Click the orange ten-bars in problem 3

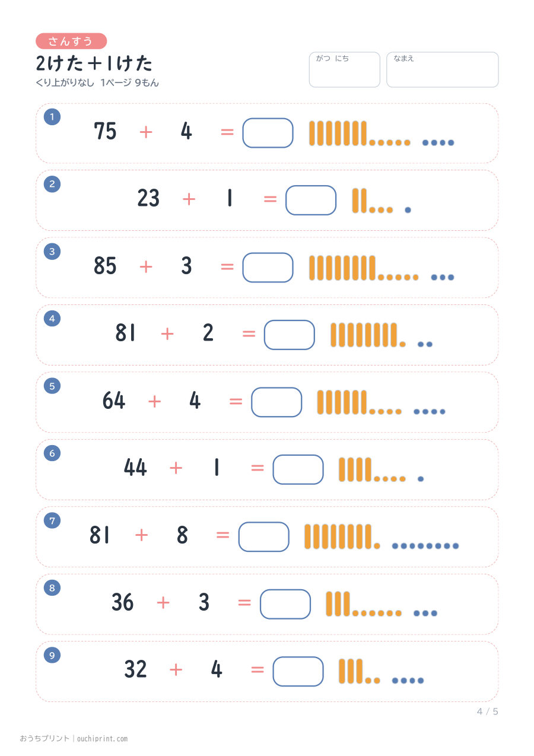point(342,268)
